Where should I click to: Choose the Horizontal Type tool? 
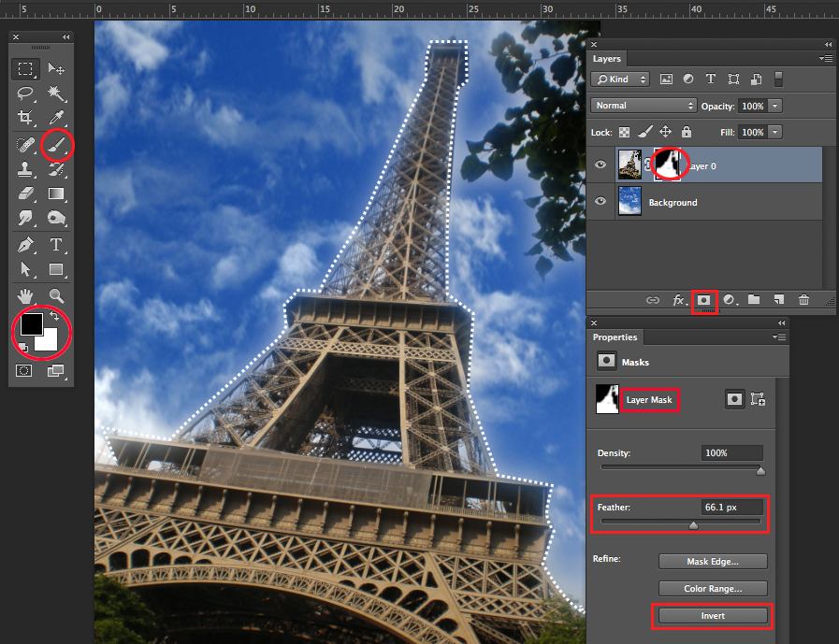click(x=56, y=245)
